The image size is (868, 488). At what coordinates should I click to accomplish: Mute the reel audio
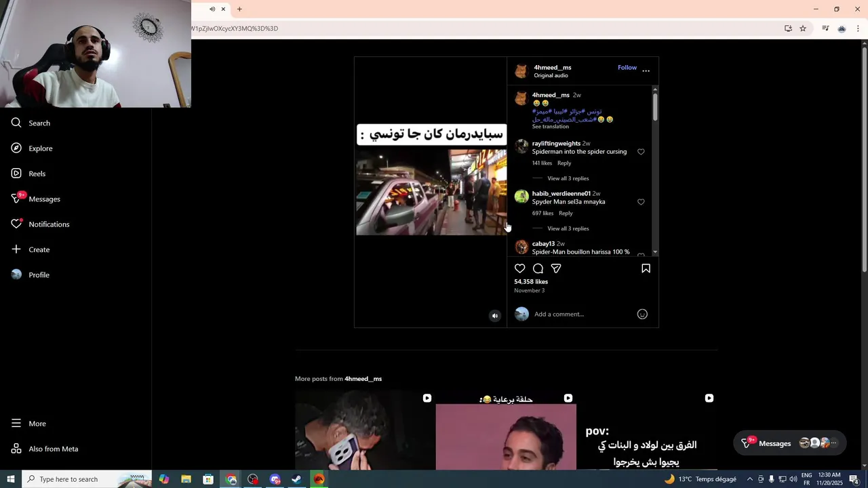(x=495, y=316)
